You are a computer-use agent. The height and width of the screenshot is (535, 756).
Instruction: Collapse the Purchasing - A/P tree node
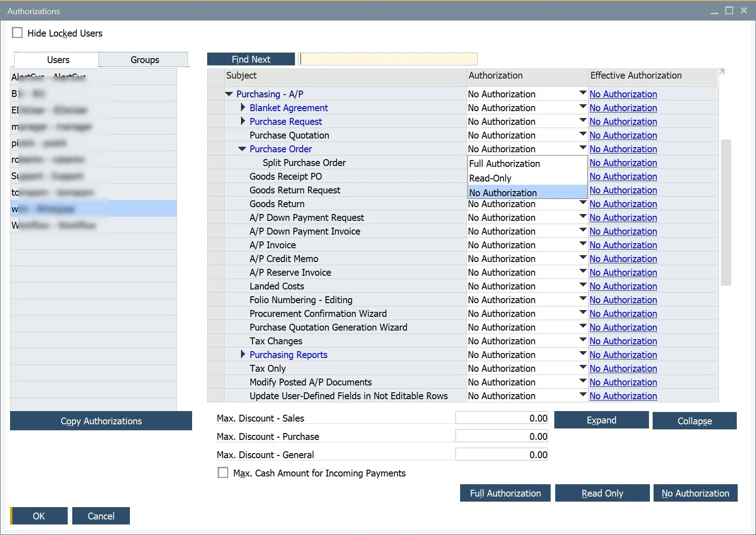coord(229,94)
